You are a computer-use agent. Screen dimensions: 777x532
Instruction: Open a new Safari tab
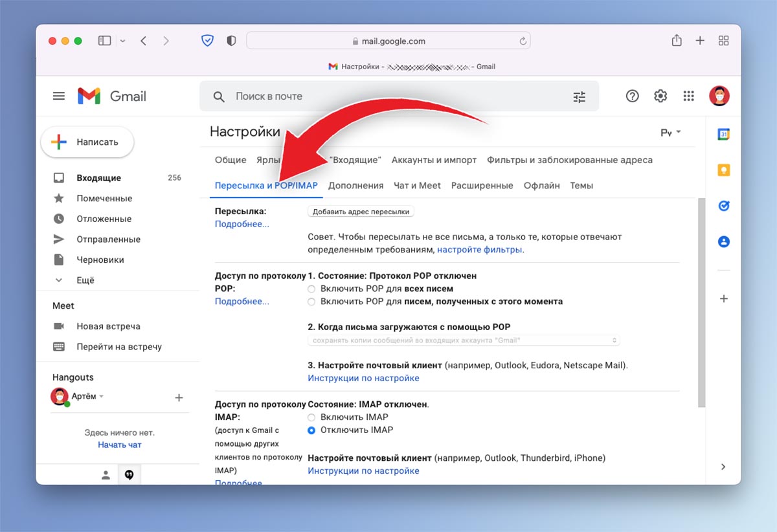tap(700, 41)
